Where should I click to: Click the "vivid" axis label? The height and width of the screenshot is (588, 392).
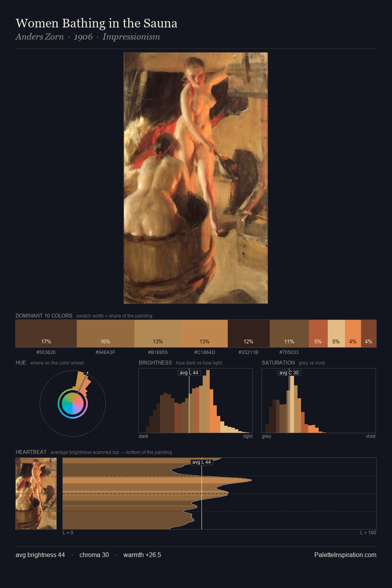370,436
